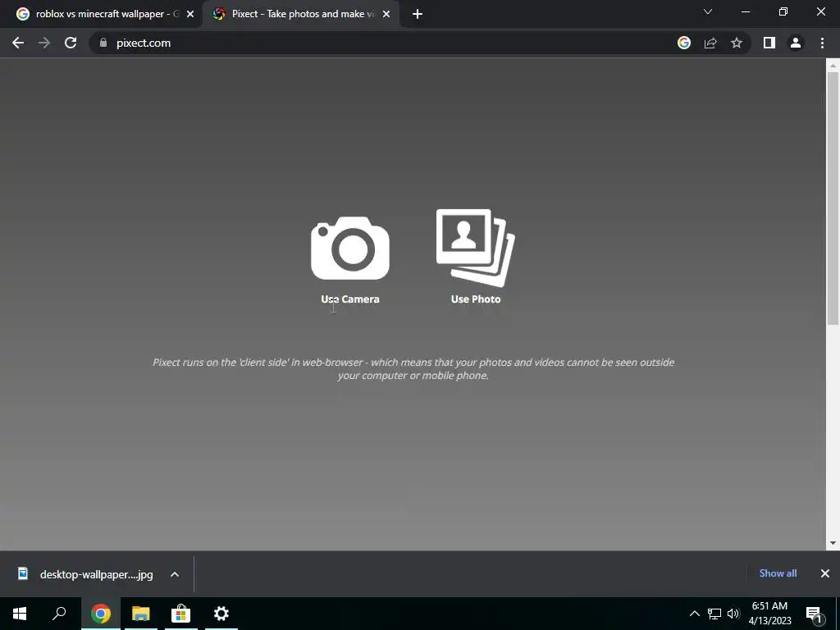
Task: Click the Pixect client side privacy text
Action: [413, 368]
